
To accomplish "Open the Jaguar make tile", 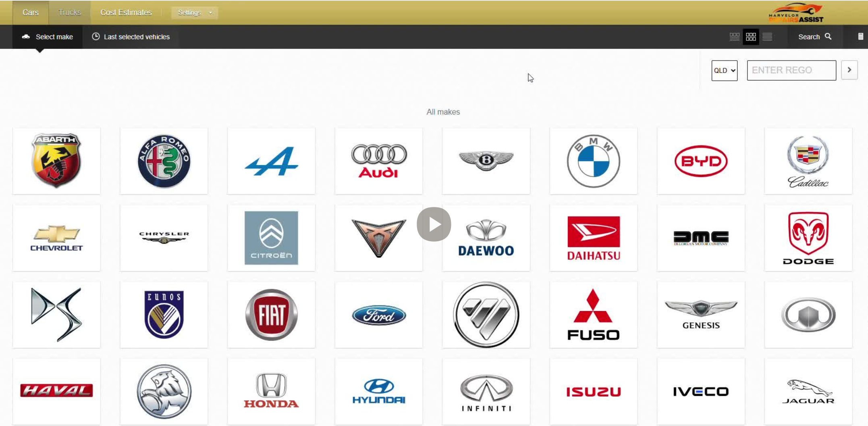I will [x=808, y=391].
